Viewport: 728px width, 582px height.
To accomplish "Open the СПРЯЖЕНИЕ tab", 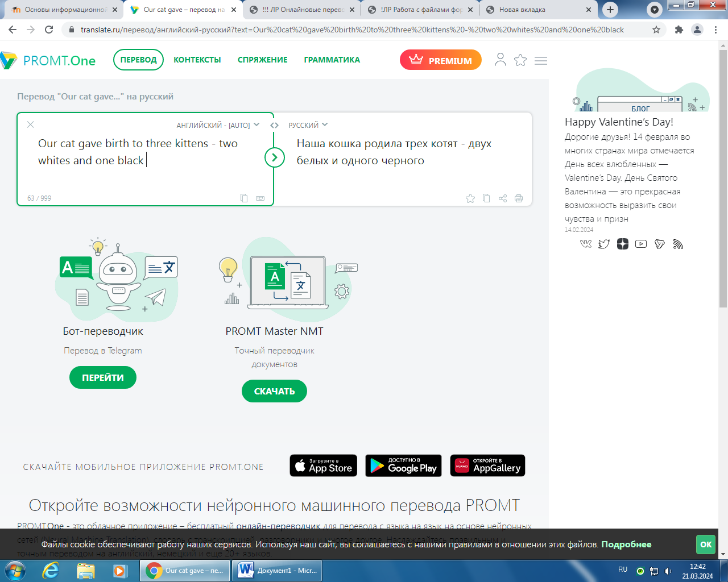I will 263,60.
